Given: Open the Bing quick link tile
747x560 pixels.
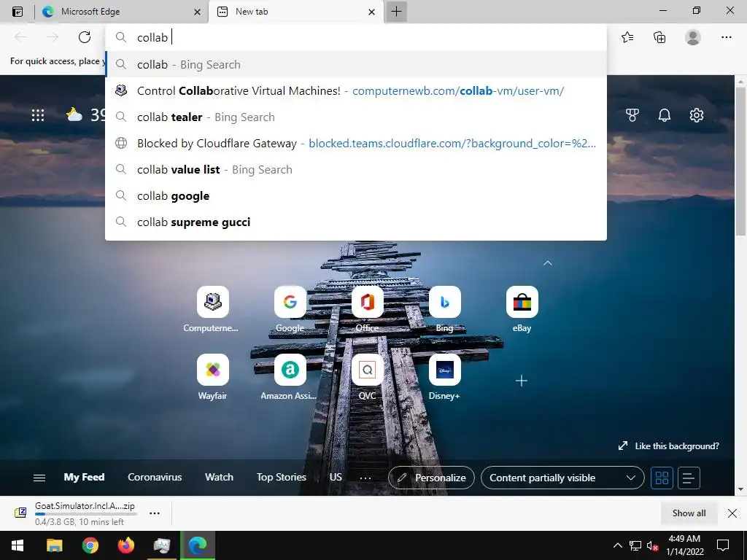Looking at the screenshot, I should (x=444, y=301).
